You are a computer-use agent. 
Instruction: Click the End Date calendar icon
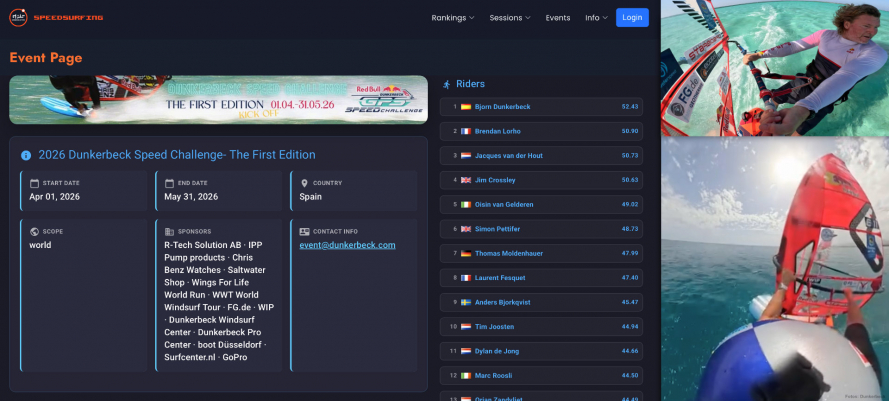[169, 183]
